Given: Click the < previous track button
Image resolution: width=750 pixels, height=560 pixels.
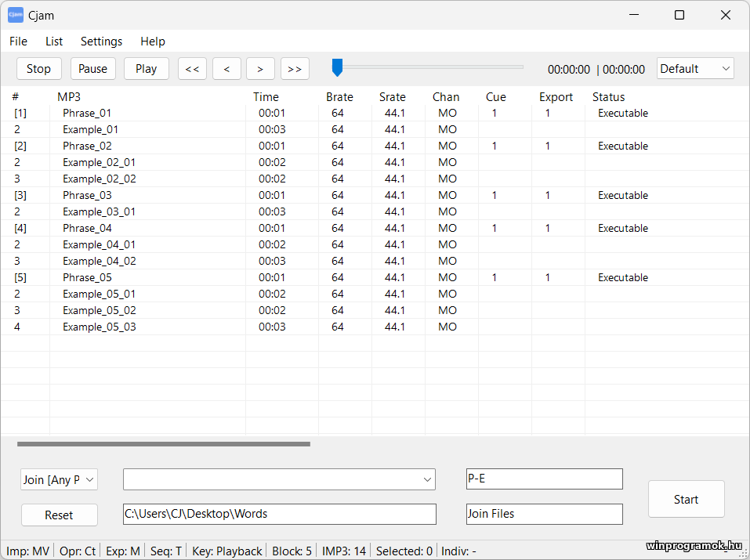Looking at the screenshot, I should pyautogui.click(x=226, y=69).
